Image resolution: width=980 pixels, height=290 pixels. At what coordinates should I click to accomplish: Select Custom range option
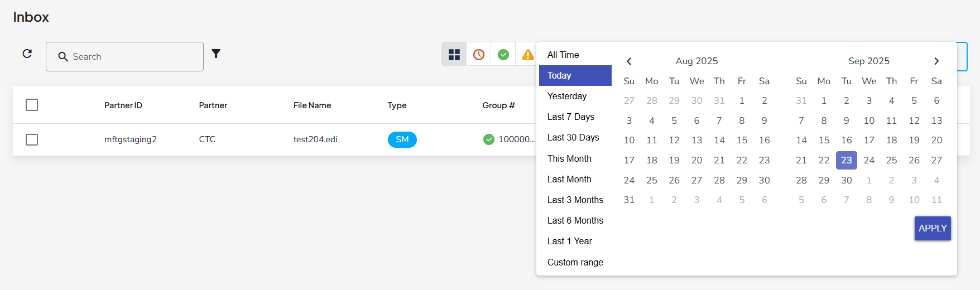tap(575, 262)
